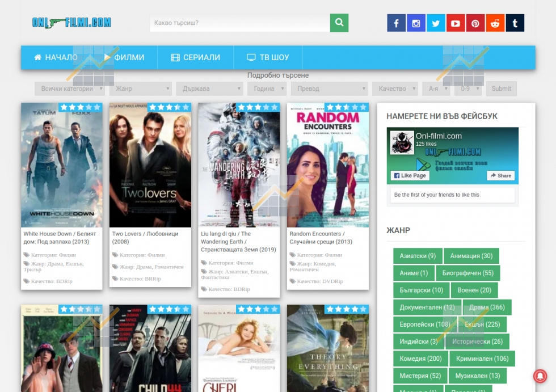Open The Wandering Earth poster
The width and height of the screenshot is (556, 392).
click(239, 165)
